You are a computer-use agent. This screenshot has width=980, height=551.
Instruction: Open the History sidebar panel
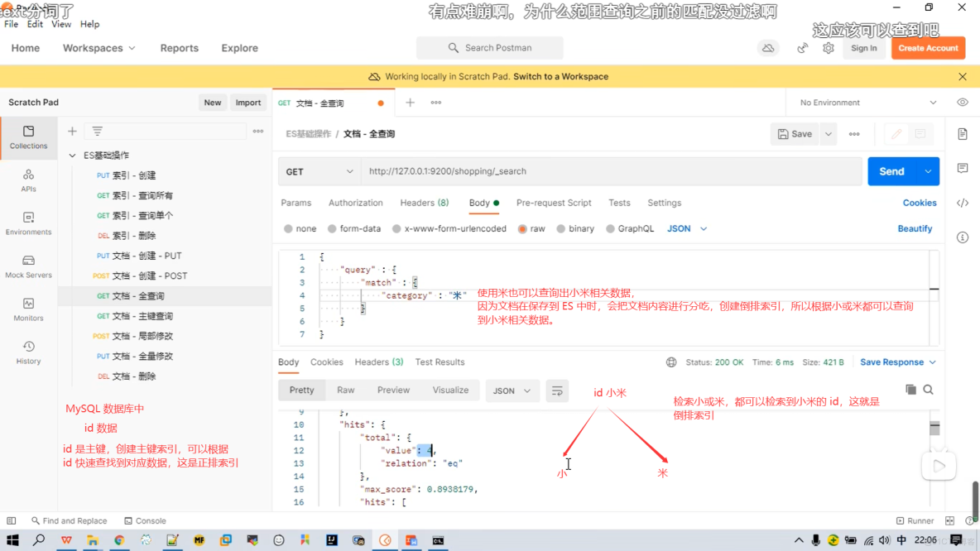click(x=28, y=351)
